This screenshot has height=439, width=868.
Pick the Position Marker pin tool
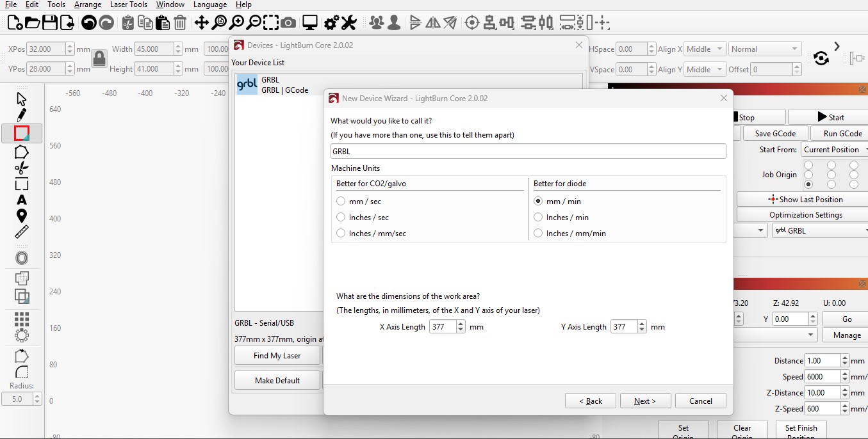21,216
